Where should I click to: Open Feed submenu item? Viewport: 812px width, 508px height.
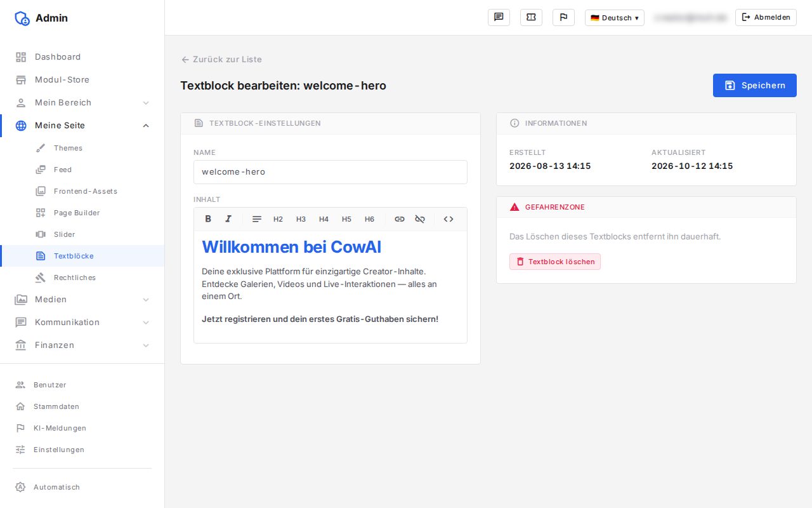click(82, 170)
